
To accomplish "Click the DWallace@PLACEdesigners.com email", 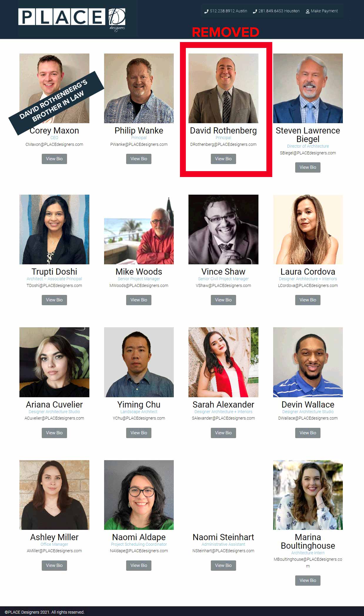I will (x=308, y=418).
